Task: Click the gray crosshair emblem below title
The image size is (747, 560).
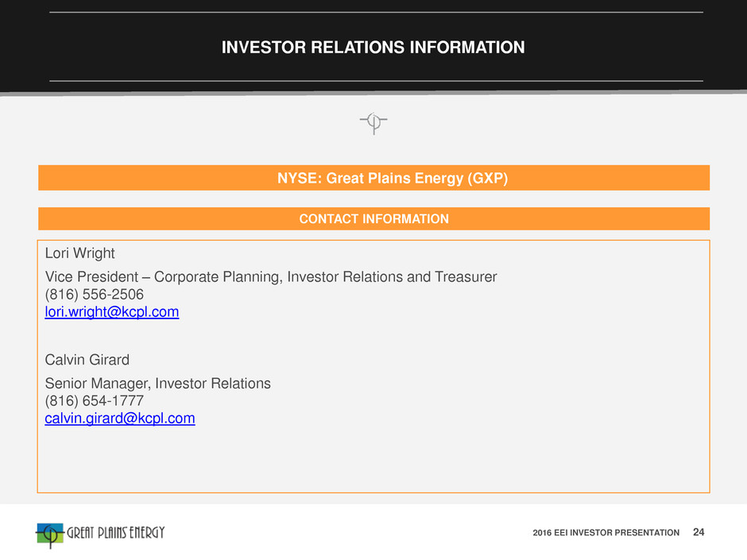Action: (x=373, y=123)
